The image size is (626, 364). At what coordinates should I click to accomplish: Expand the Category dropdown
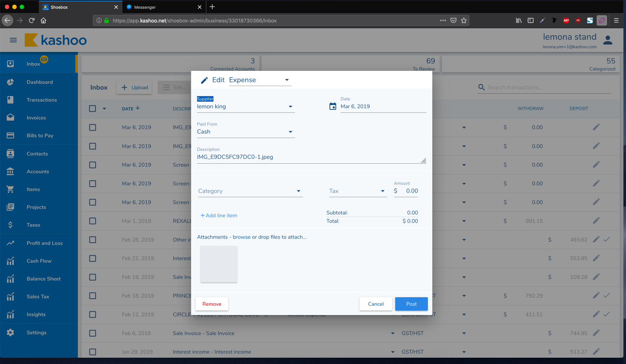coord(250,191)
